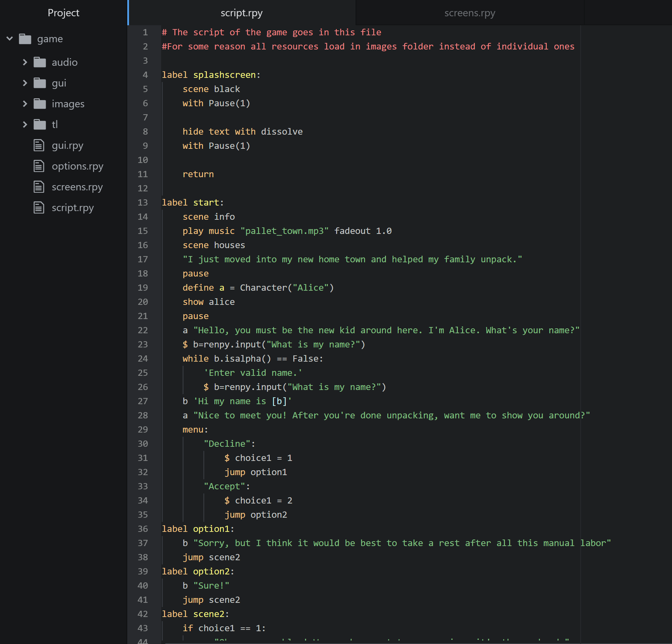Click the gui folder icon
The image size is (672, 644).
pyautogui.click(x=40, y=83)
